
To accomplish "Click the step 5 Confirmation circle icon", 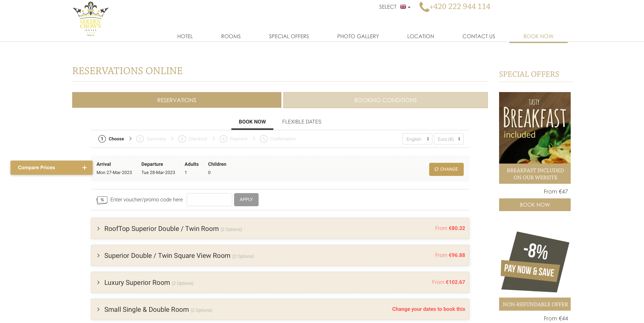I will [263, 139].
